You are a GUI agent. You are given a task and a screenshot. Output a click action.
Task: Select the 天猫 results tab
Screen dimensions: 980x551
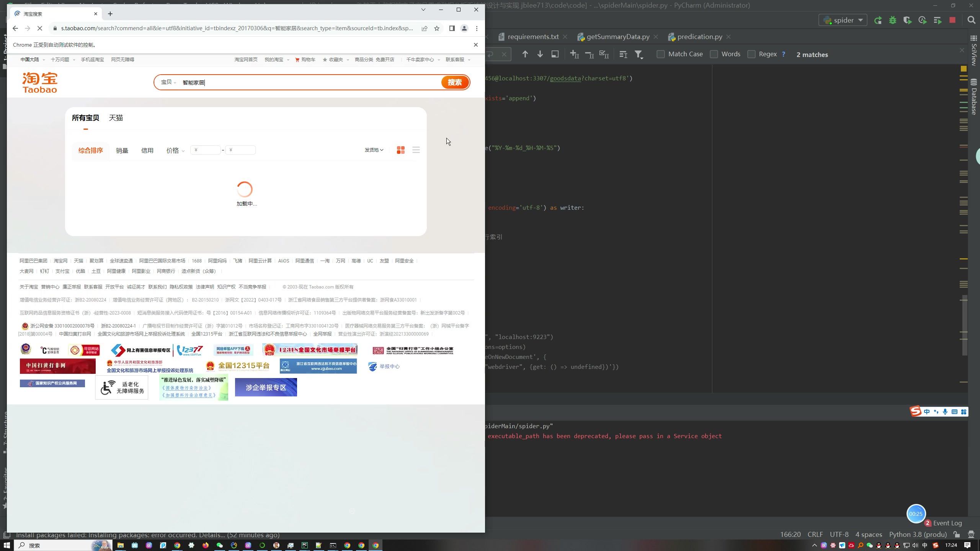coord(116,118)
